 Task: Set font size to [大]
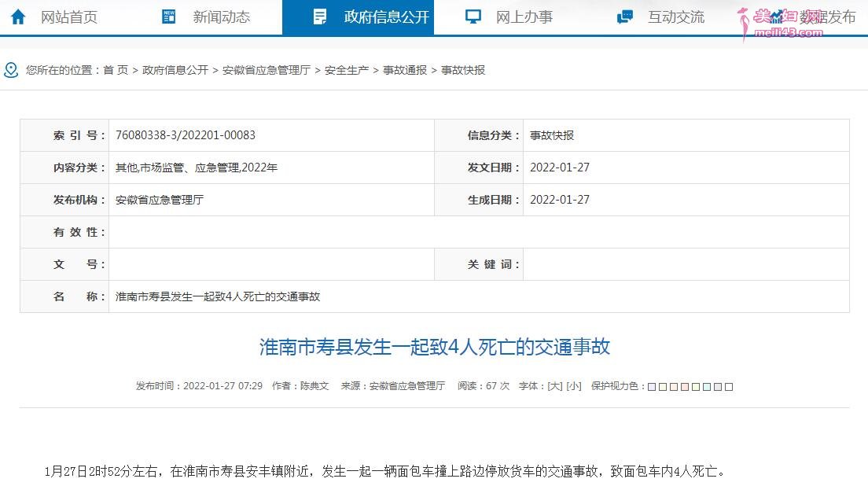tap(554, 386)
